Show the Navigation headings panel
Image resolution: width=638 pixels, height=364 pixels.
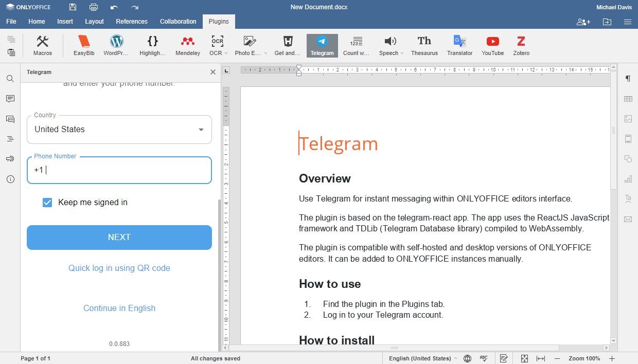[x=10, y=139]
